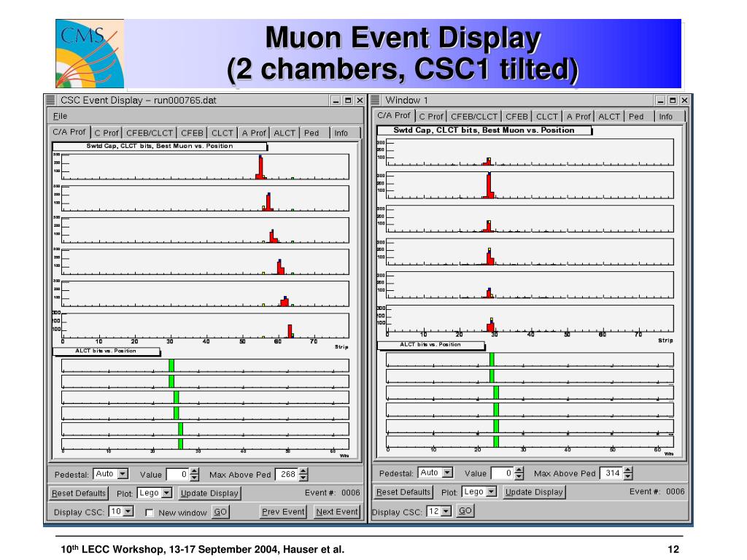Select ALCT tab in Window 1
Viewport: 747px width, 560px height.
609,116
